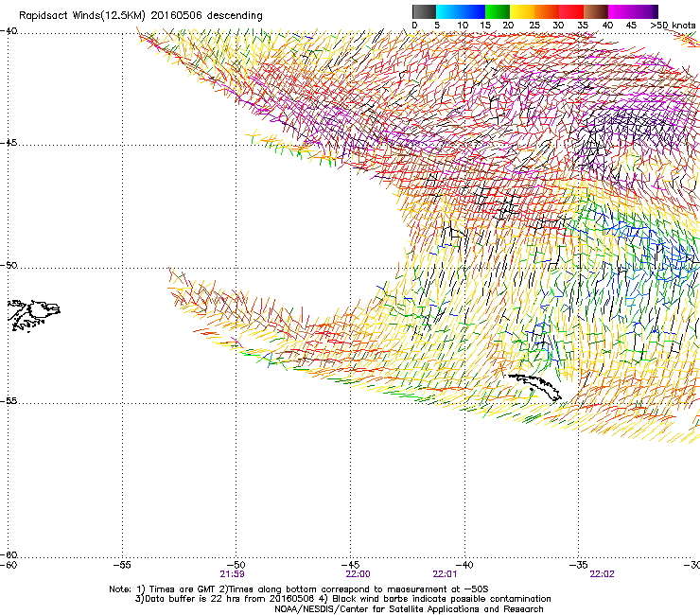Click the NOAA/NESDIS Center for Satellite Applications credit
Viewport: 700px width, 615px height.
click(x=409, y=609)
